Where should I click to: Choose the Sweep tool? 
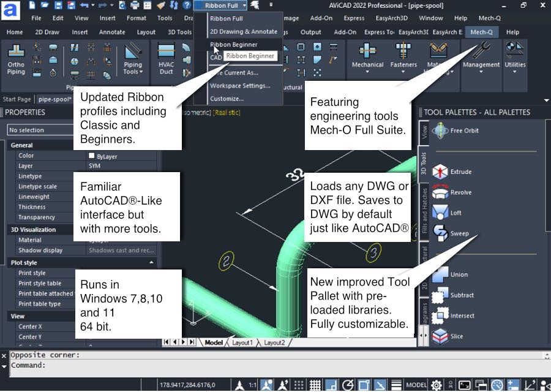click(x=440, y=233)
